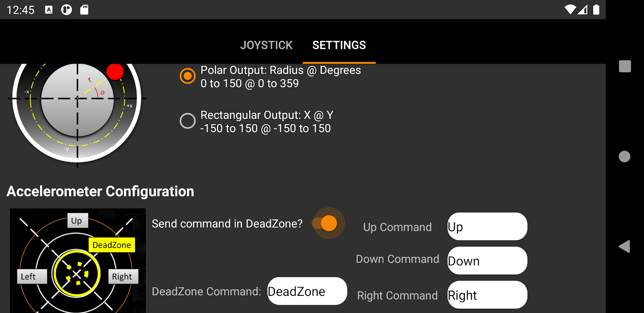Select Polar Output radio button
The image size is (644, 313).
188,76
